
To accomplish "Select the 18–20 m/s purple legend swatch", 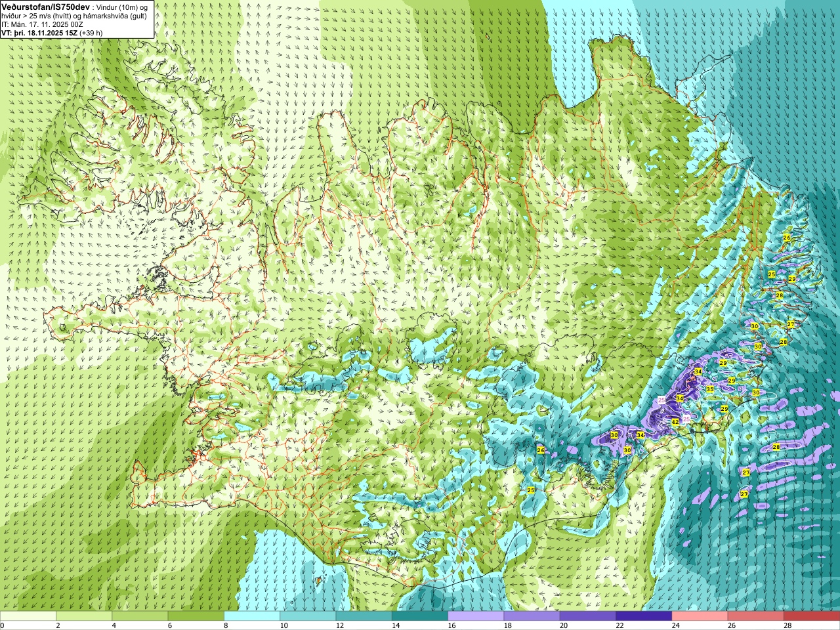I will pos(532,616).
